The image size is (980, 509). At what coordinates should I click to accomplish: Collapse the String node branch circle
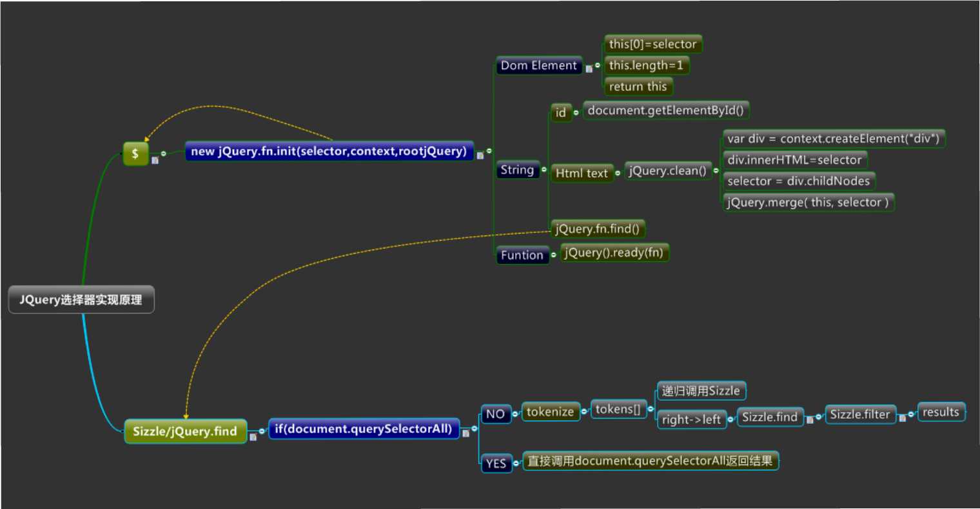544,170
